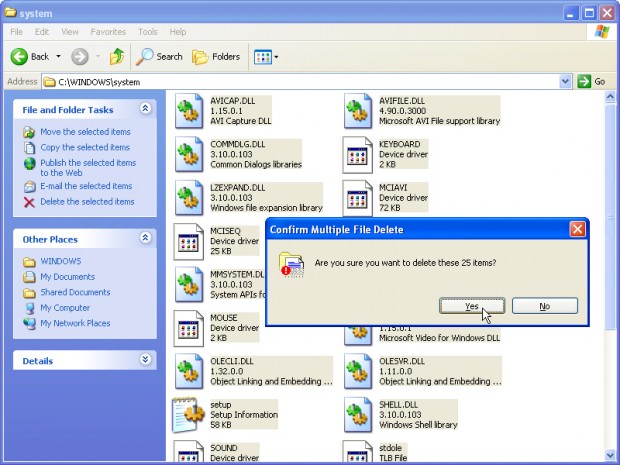Collapse the File and Folder Tasks panel
620x465 pixels.
point(146,108)
